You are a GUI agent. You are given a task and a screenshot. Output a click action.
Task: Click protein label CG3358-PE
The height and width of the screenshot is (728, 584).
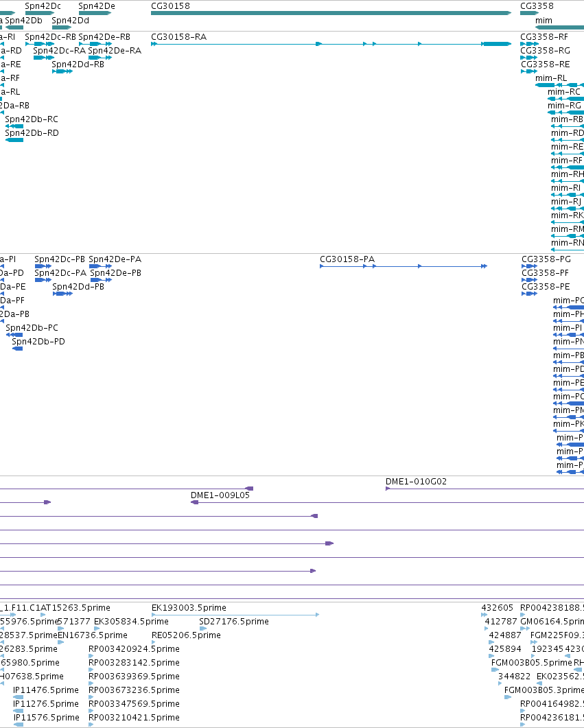pos(546,286)
